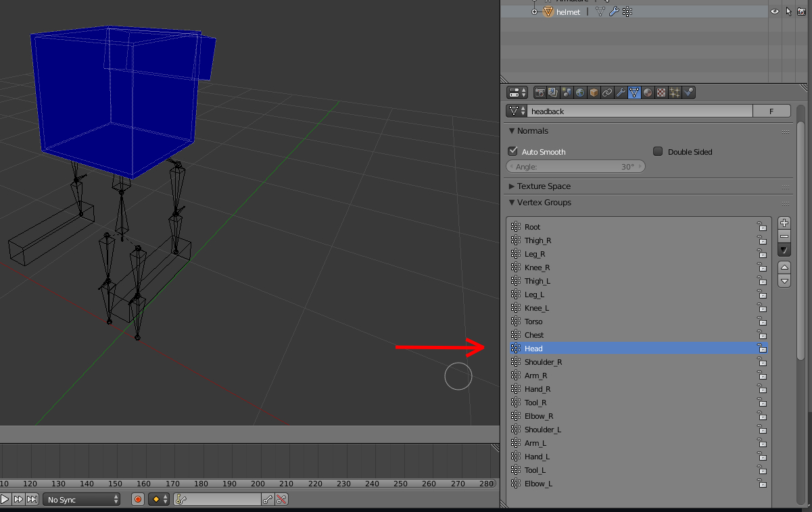812x512 pixels.
Task: Toggle lock on Root vertex group
Action: (761, 226)
